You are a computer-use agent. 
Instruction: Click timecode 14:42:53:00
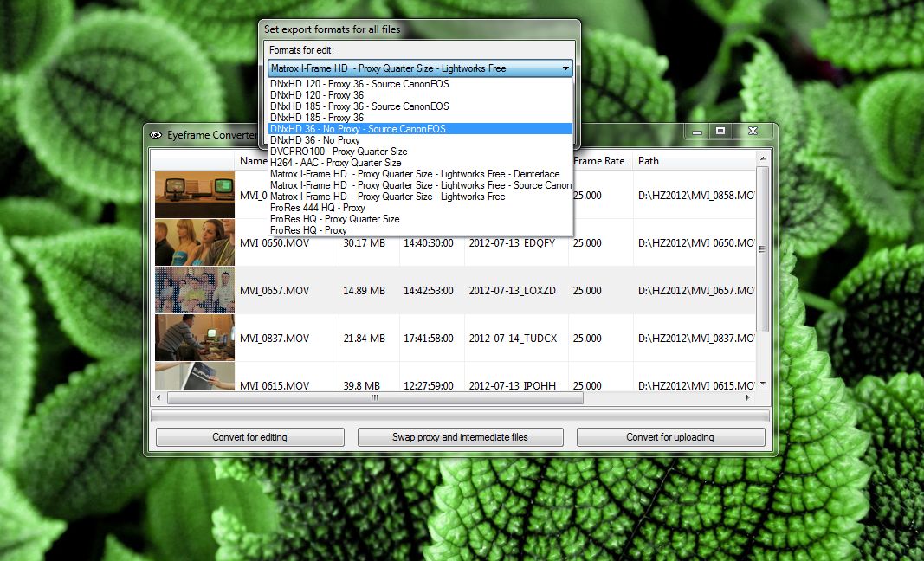click(x=429, y=291)
